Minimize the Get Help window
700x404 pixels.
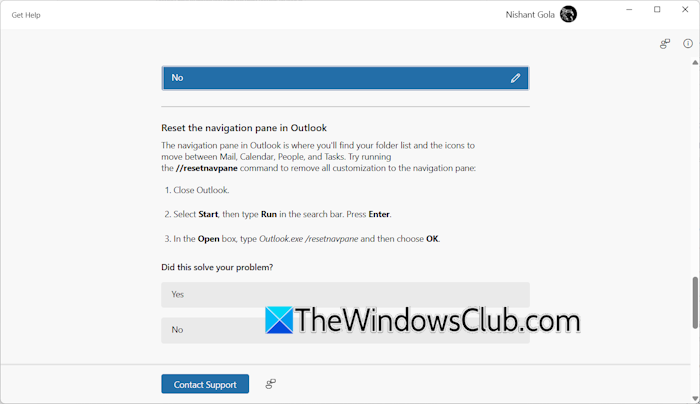629,9
